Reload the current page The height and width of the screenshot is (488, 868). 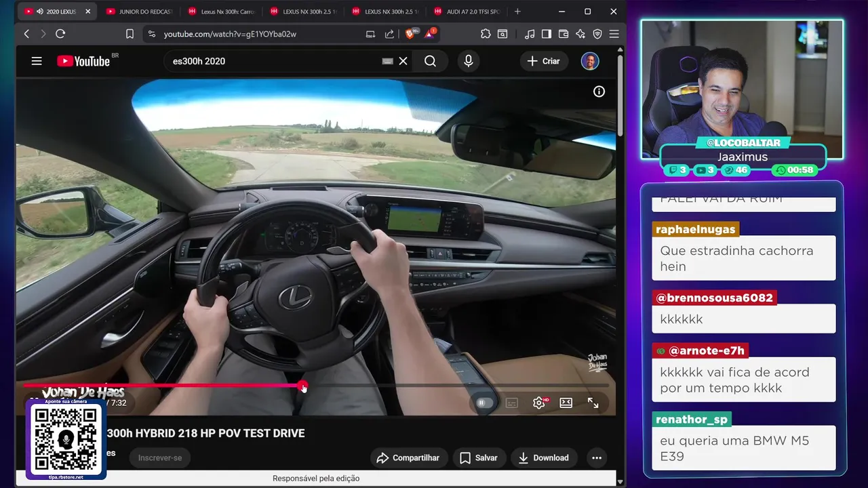(60, 34)
